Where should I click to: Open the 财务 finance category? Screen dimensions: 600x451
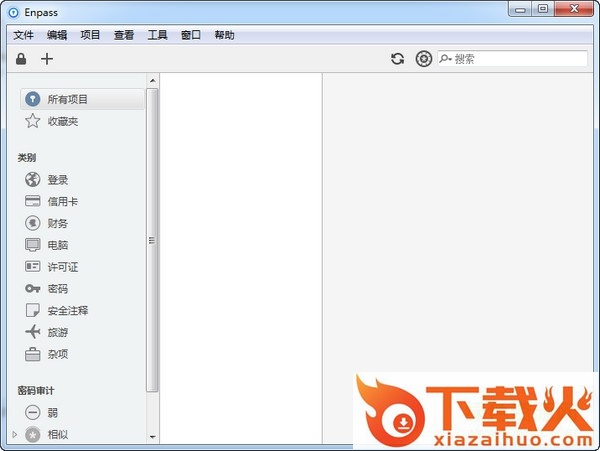click(x=57, y=223)
